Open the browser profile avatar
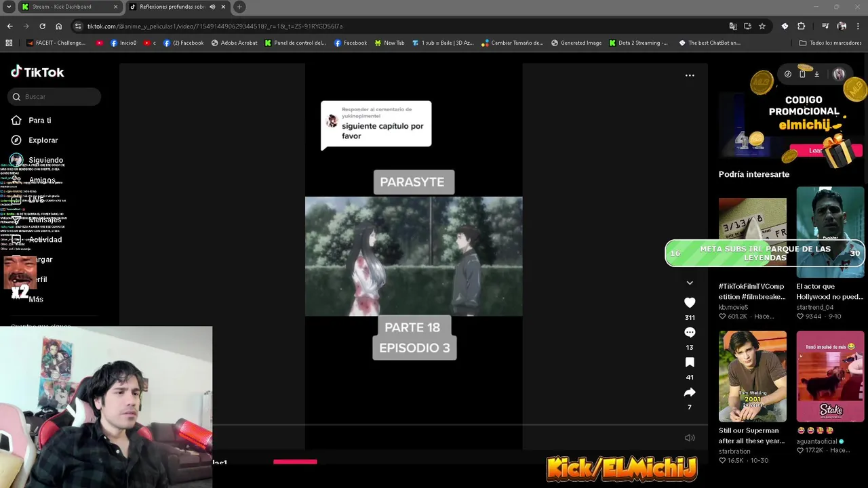This screenshot has height=488, width=868. [842, 26]
